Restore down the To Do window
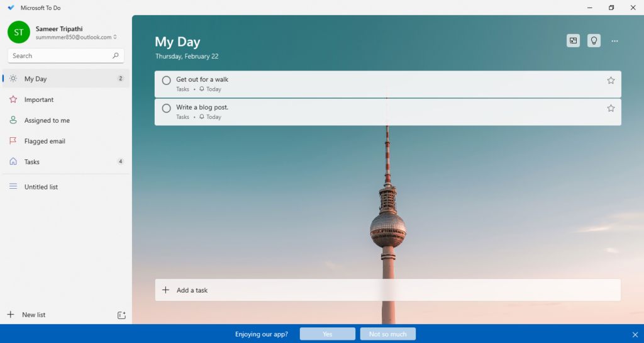Screen dimensions: 644x343 [x=611, y=8]
